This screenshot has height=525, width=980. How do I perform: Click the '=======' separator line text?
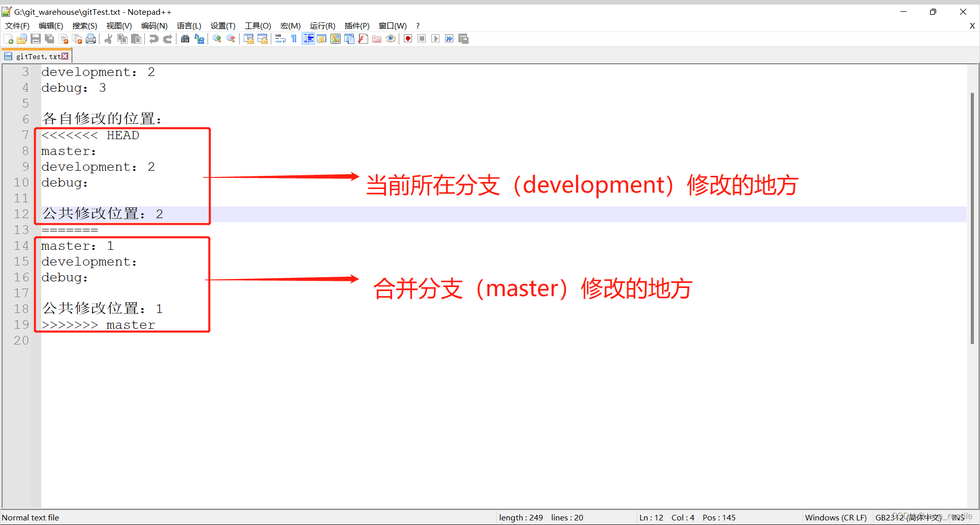click(70, 230)
